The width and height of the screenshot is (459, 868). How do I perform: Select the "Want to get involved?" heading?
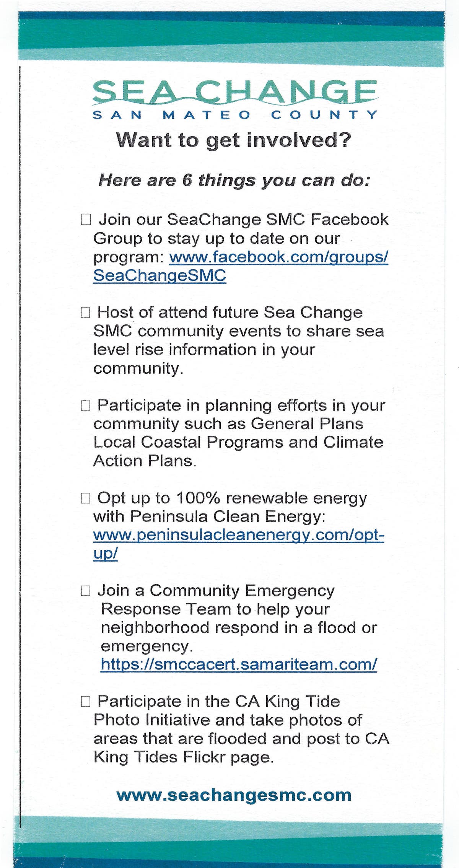233,140
